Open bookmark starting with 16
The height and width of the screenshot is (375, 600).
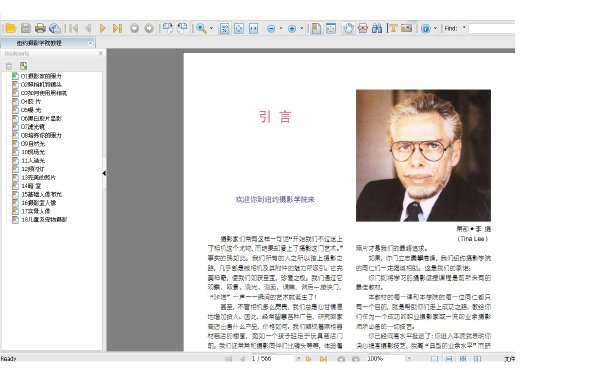coord(39,203)
